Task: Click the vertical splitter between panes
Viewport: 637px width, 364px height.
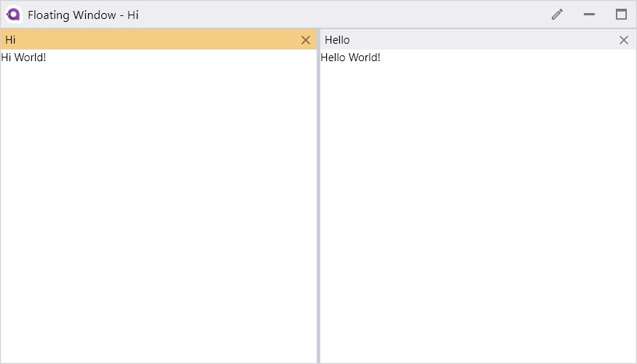Action: (x=319, y=196)
